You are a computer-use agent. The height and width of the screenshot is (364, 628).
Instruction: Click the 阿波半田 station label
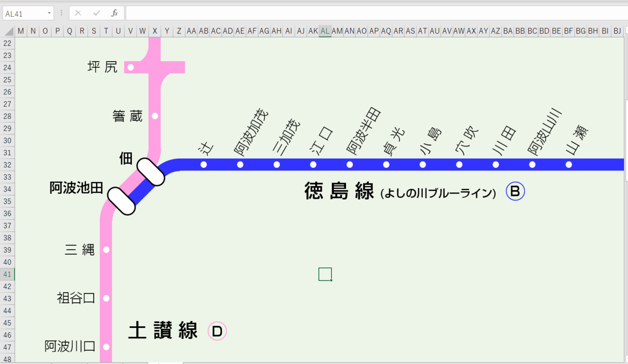click(x=364, y=132)
